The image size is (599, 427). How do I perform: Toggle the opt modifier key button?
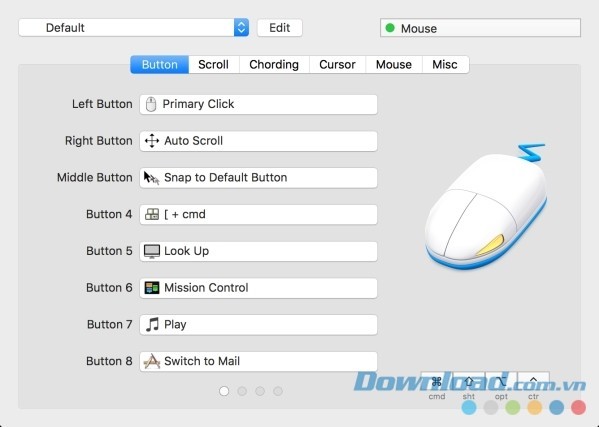501,381
